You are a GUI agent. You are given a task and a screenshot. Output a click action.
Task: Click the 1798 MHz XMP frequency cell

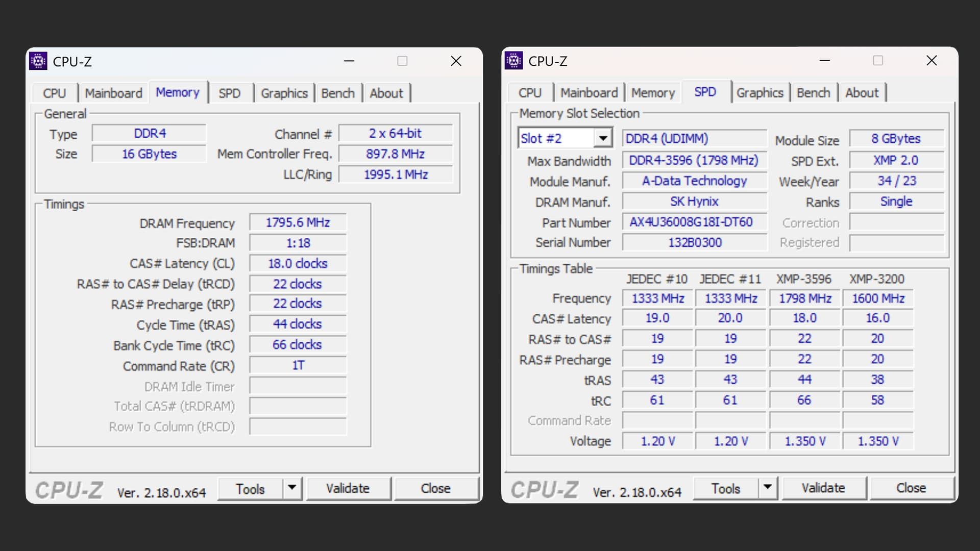[805, 298]
